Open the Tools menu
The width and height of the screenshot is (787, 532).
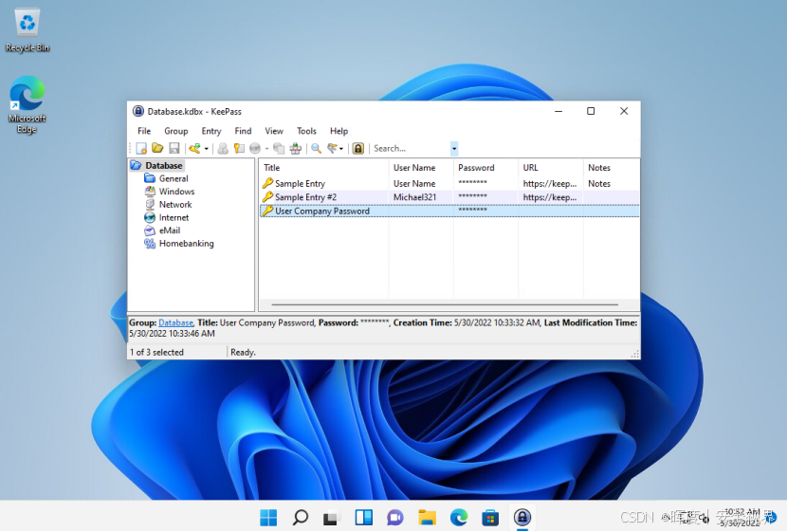[306, 131]
